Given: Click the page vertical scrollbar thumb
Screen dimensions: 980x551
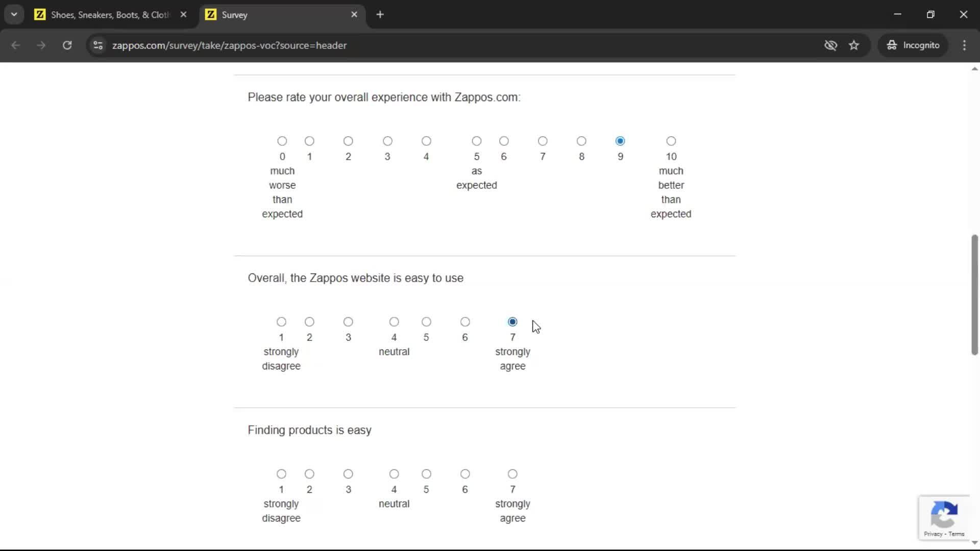Looking at the screenshot, I should [x=974, y=295].
